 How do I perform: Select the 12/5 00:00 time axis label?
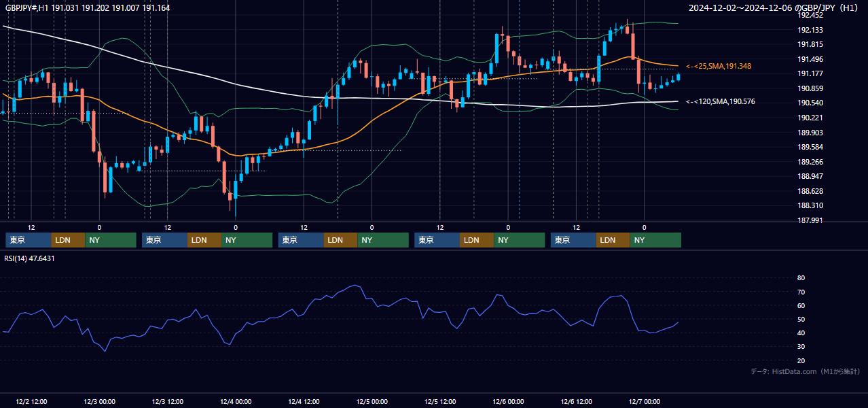click(x=372, y=402)
